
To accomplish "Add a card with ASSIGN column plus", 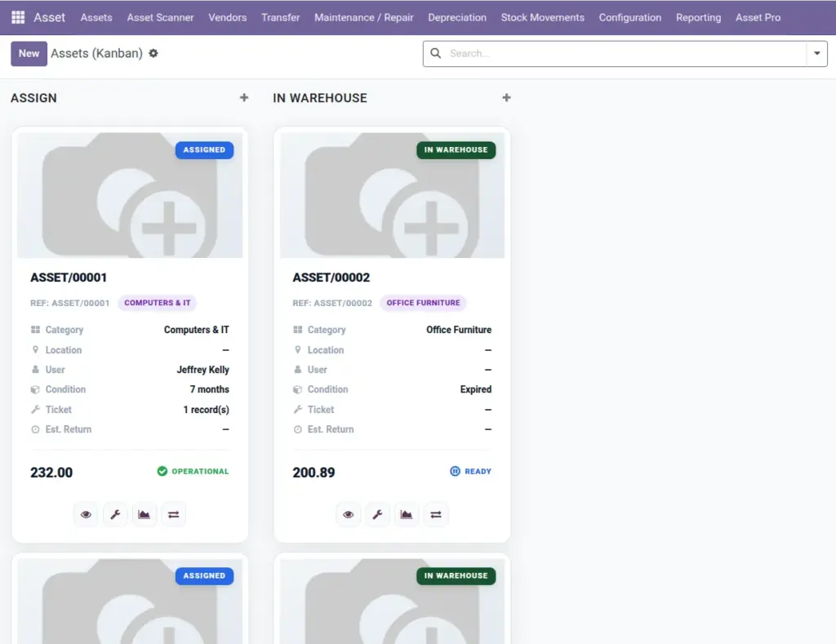I will pyautogui.click(x=244, y=98).
